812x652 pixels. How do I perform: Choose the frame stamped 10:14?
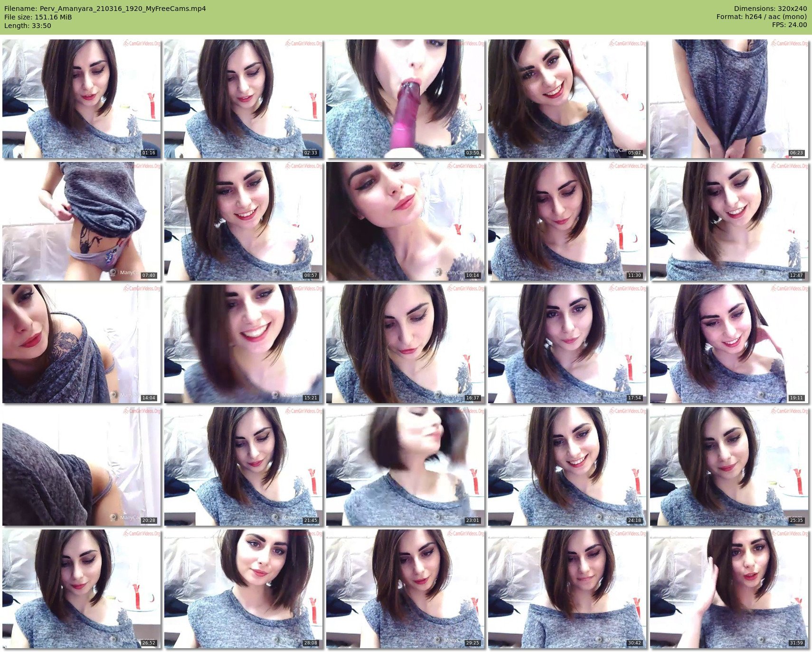405,221
